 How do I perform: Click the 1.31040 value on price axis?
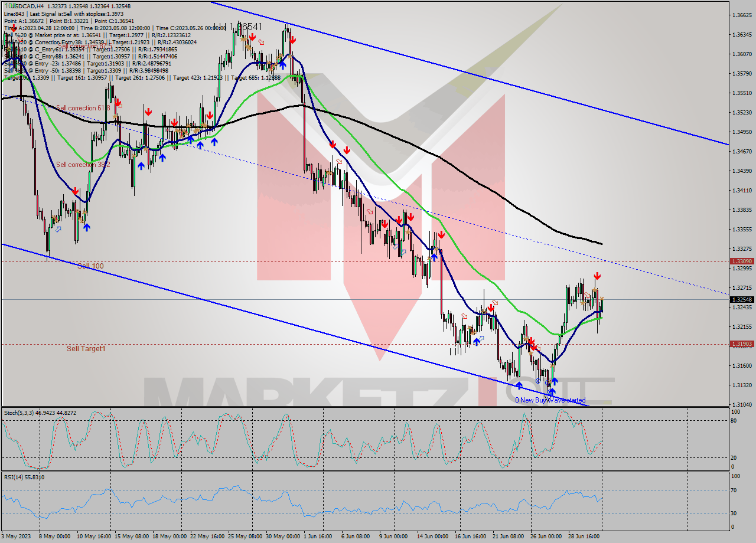[x=742, y=404]
